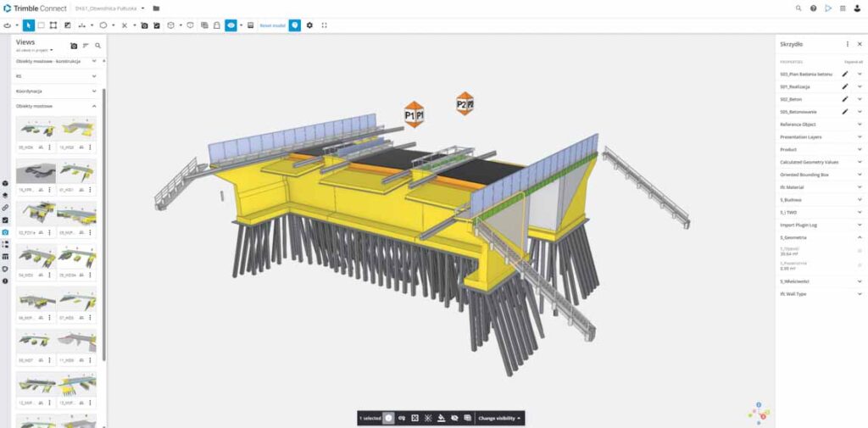Expand the Reference Object property group
868x428 pixels.
tap(820, 125)
